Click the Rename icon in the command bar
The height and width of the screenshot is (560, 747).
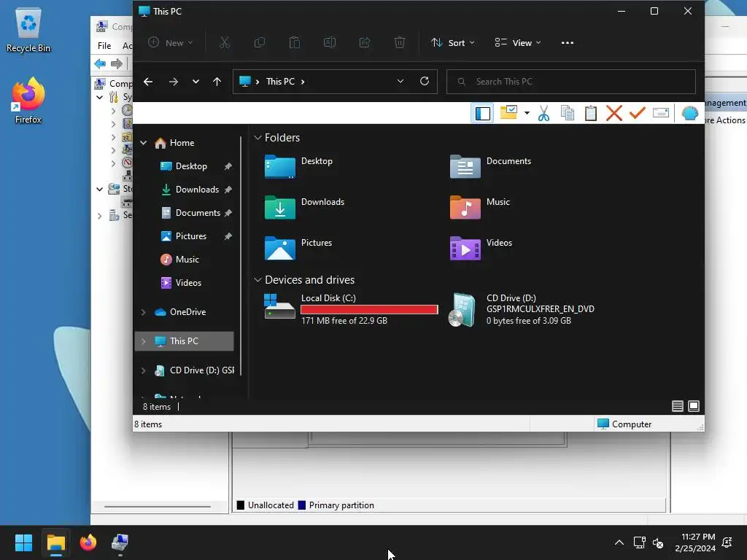[330, 43]
